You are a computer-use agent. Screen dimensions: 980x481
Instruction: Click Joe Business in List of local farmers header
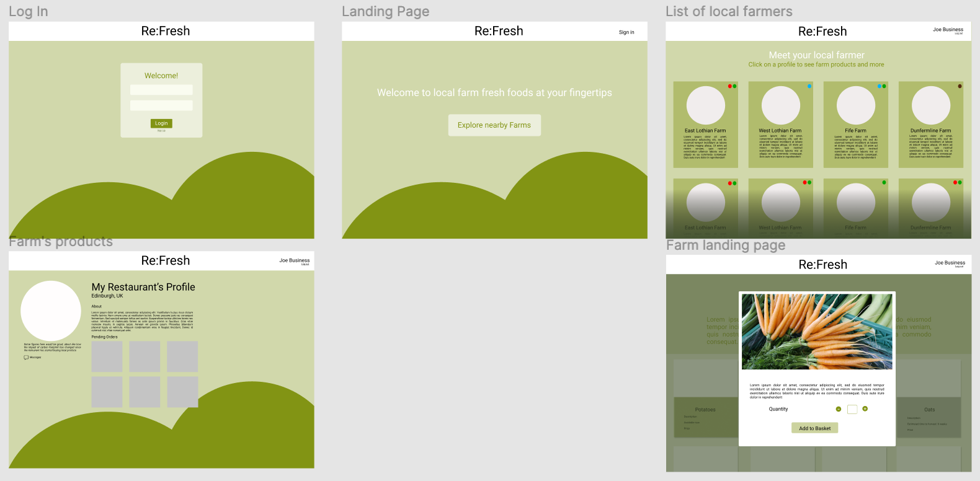pyautogui.click(x=948, y=30)
